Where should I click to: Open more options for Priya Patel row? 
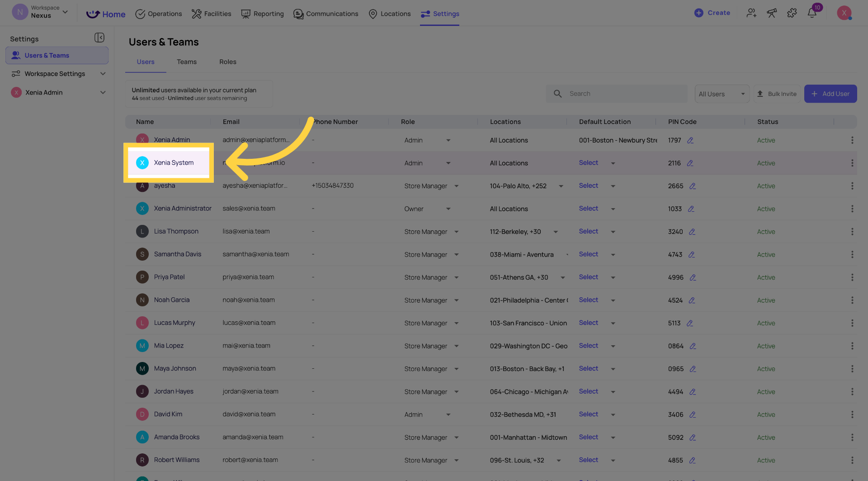coord(852,277)
